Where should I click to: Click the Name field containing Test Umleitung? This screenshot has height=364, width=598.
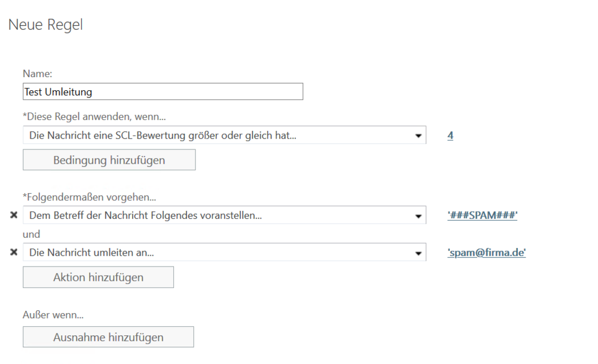pos(163,92)
